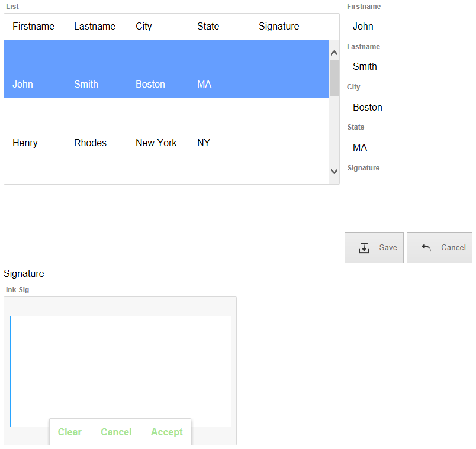Click the City column header

[144, 27]
